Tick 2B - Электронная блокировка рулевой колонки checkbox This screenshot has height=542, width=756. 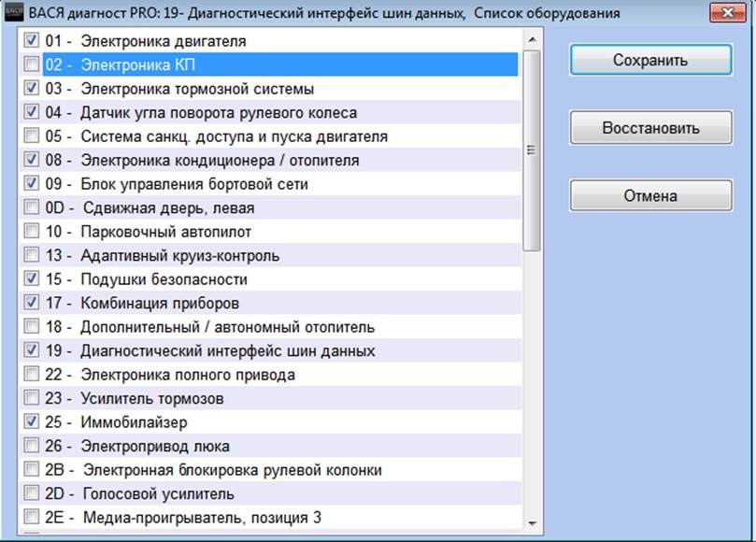32,469
